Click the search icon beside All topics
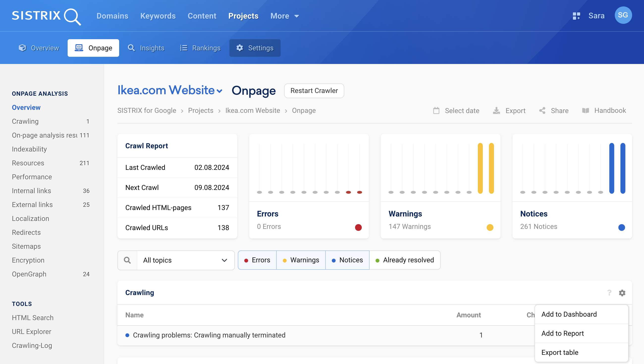Screen dimensions: 644x364 [128, 260]
